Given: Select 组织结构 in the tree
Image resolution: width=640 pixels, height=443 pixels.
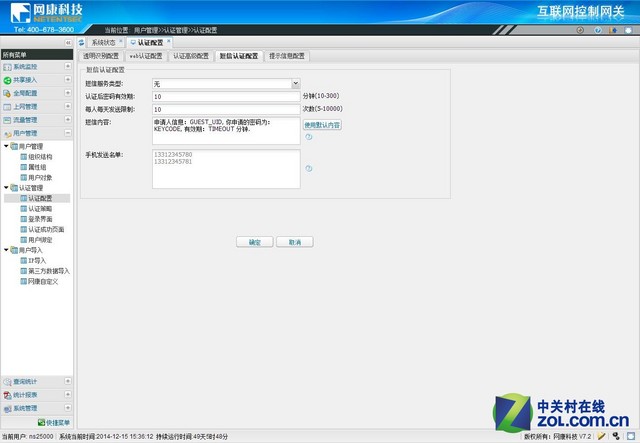Looking at the screenshot, I should 40,157.
